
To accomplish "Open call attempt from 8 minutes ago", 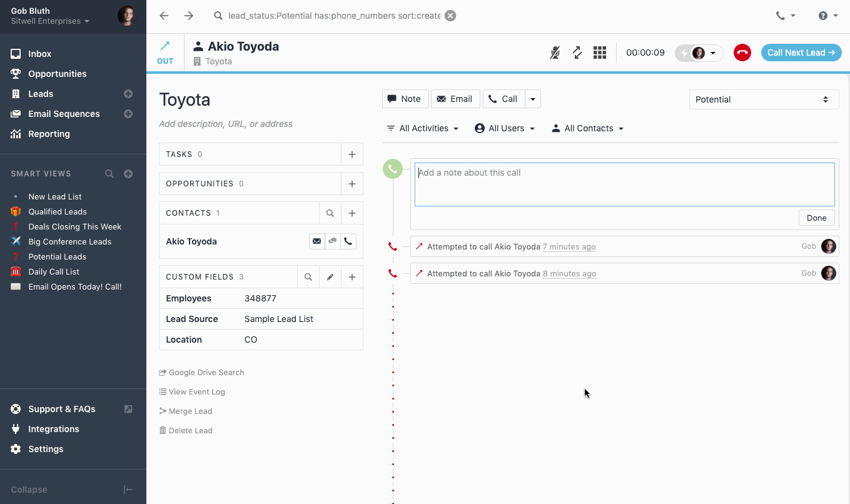I will point(624,273).
